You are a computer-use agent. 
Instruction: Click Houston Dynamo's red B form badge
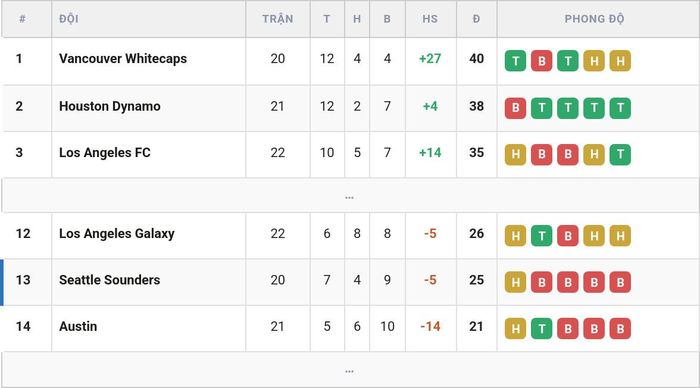[516, 108]
